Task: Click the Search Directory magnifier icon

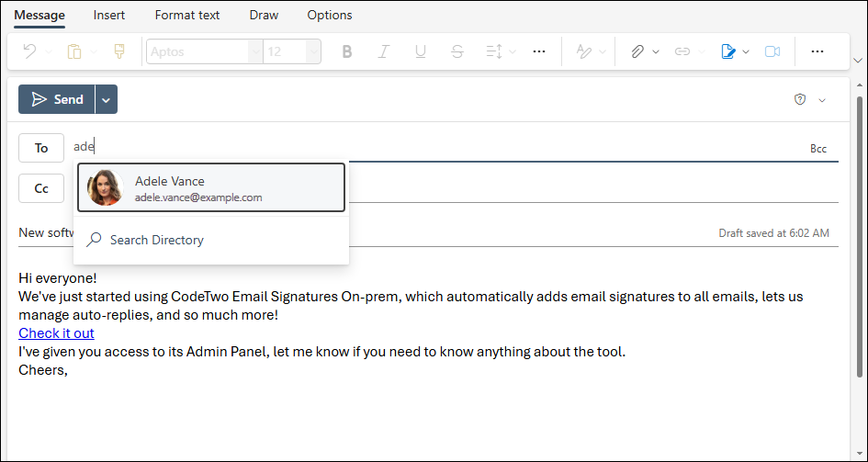Action: pyautogui.click(x=94, y=240)
